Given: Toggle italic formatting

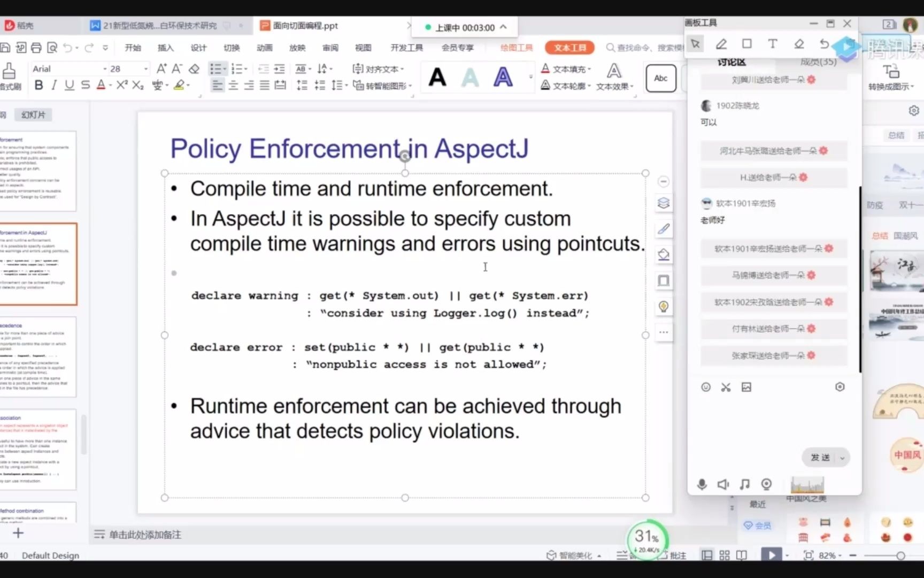Looking at the screenshot, I should click(54, 85).
